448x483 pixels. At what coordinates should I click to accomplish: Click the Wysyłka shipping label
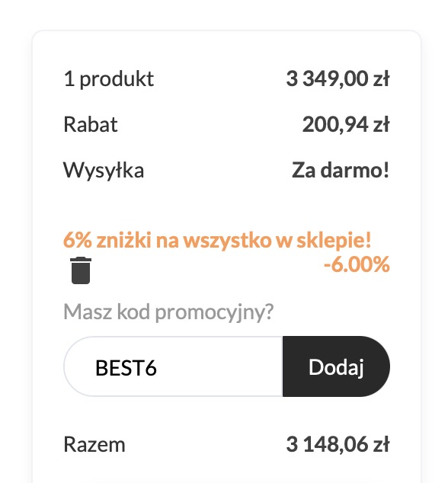pos(104,171)
